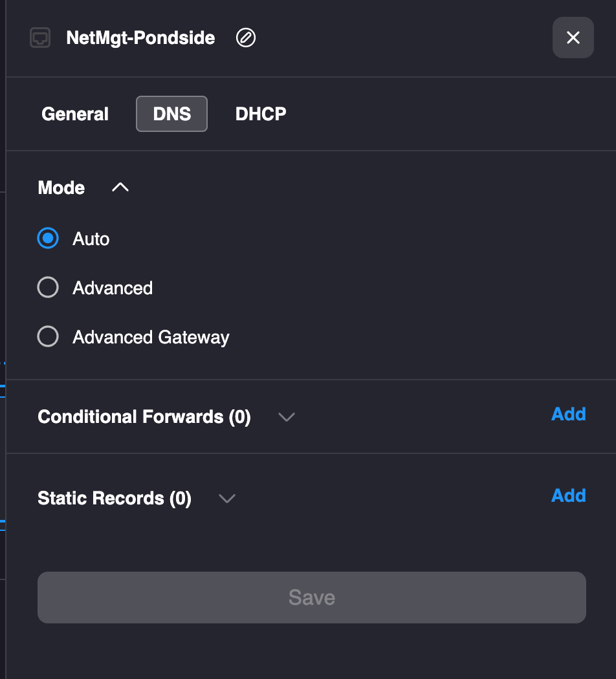Enable the Advanced Gateway radio option
Viewport: 616px width, 679px height.
tap(49, 337)
